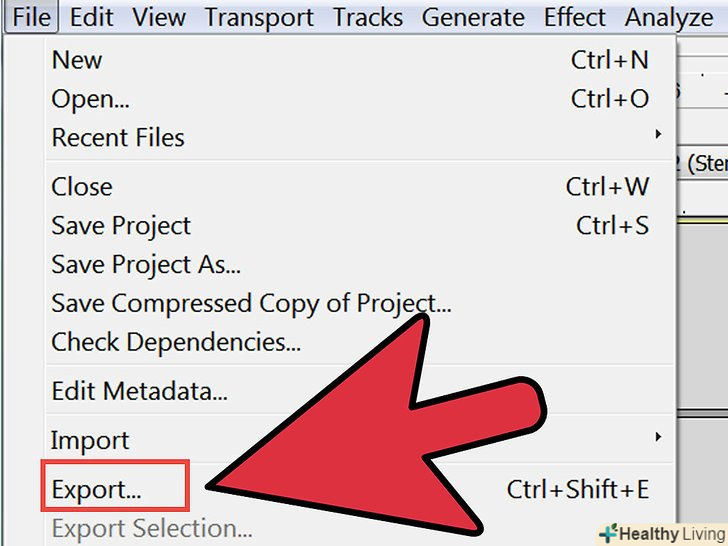The image size is (728, 546).
Task: Click Check Dependencies...
Action: [x=176, y=343]
